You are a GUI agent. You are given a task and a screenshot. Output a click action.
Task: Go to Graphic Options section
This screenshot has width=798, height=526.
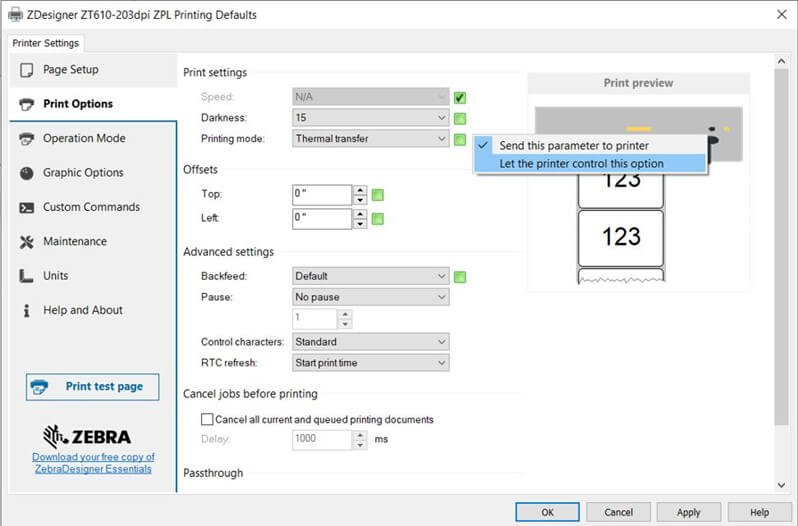click(93, 173)
